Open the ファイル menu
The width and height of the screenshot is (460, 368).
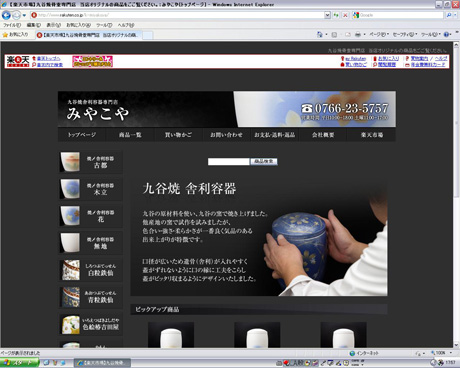12,25
